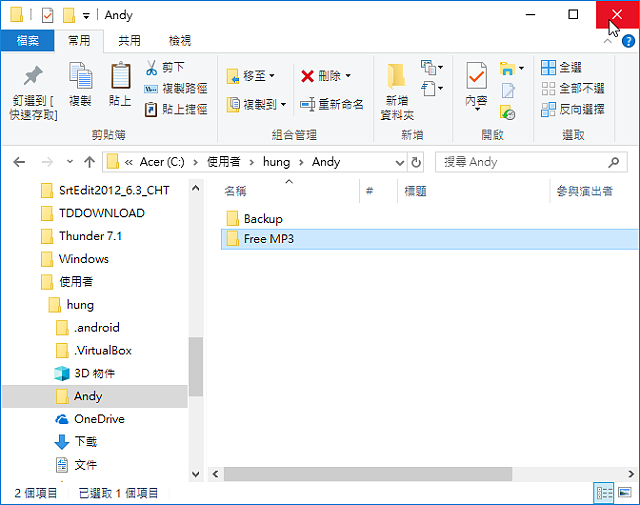Sort by the 參與演出者 column header

(584, 191)
